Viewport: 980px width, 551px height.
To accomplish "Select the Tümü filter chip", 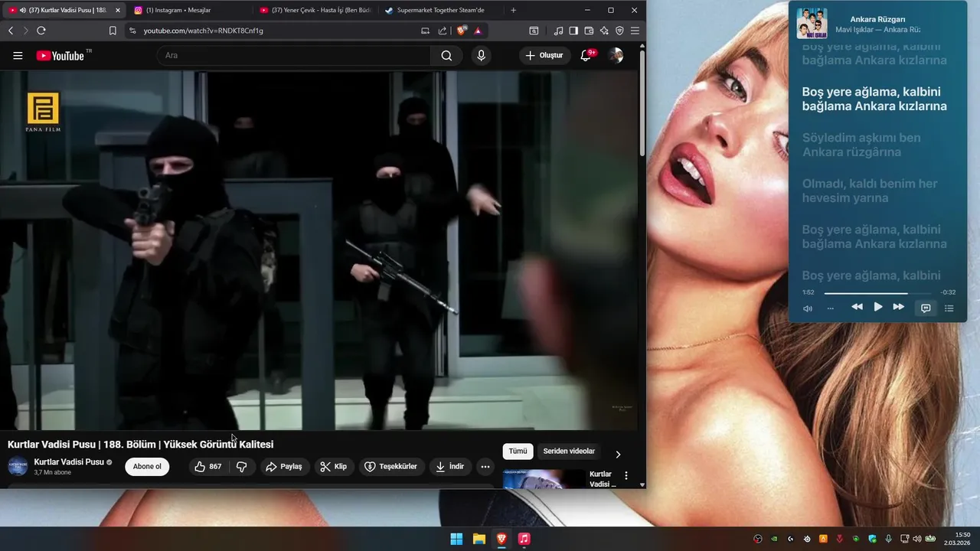I will tap(518, 451).
